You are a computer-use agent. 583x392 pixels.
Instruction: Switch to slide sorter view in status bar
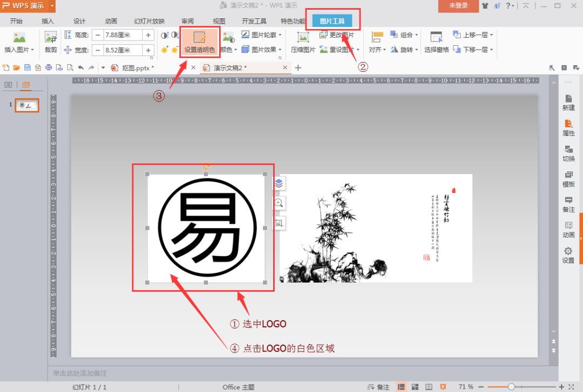click(415, 387)
